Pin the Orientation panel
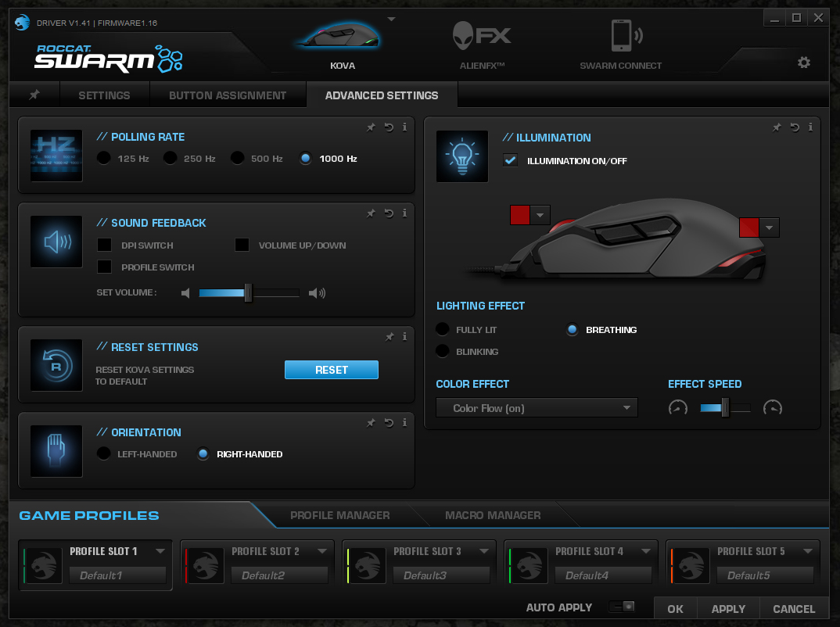 pos(371,423)
